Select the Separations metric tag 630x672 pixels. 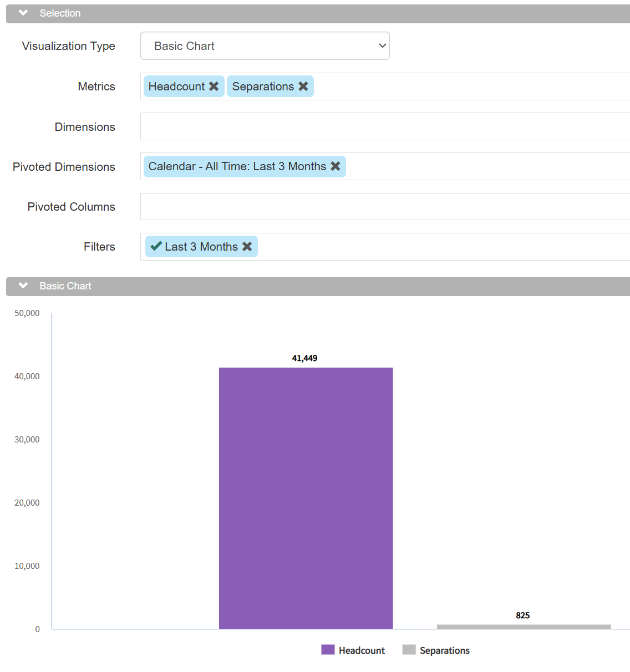(263, 86)
